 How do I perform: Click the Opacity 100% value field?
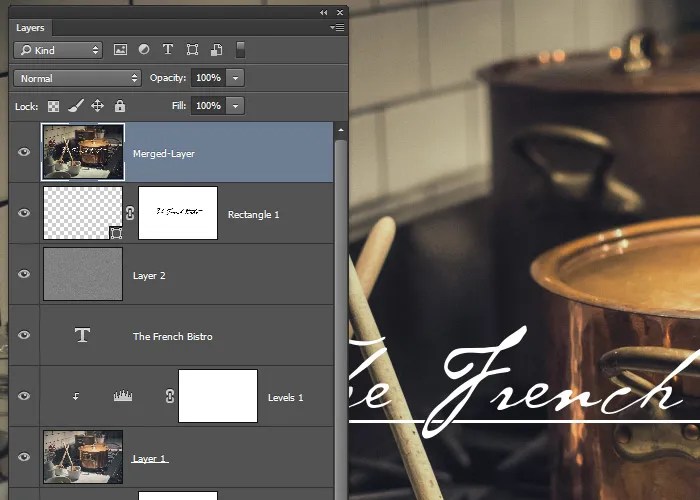(x=208, y=78)
